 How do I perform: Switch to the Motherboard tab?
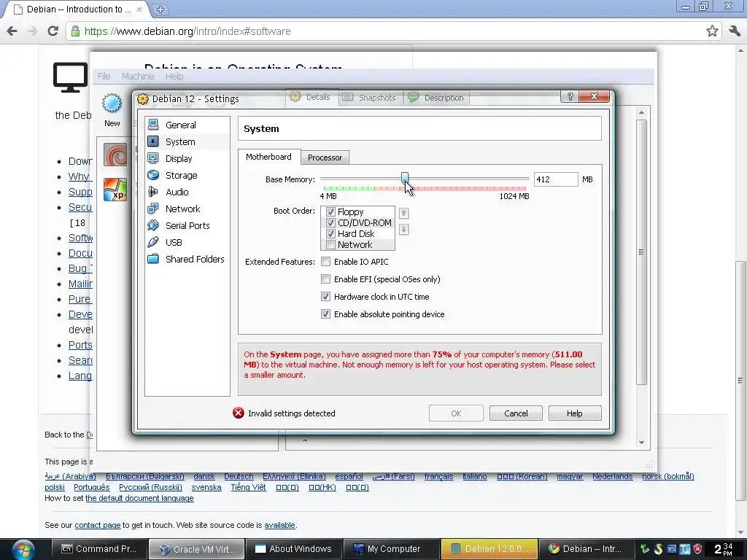268,157
